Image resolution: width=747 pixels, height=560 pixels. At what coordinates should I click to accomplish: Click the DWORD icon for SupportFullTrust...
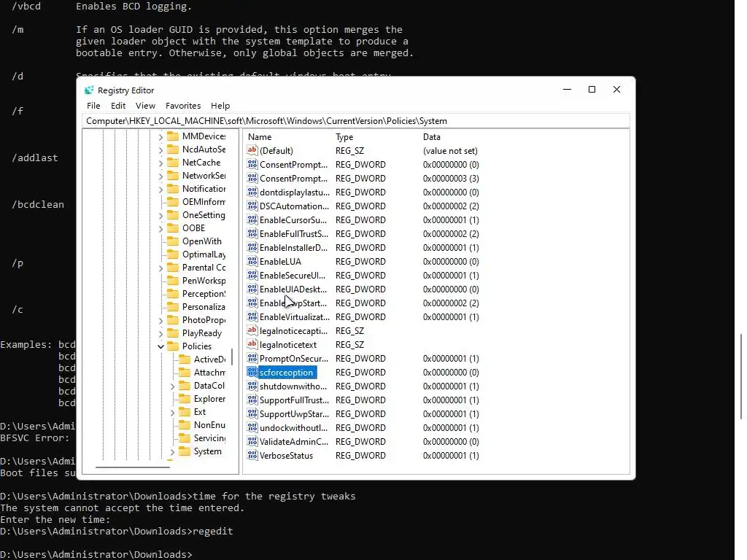coord(252,400)
